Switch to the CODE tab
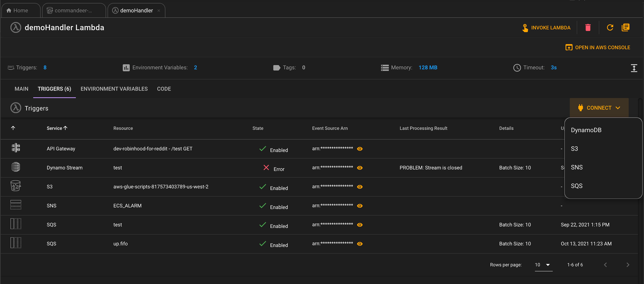The width and height of the screenshot is (644, 284). pos(164,89)
